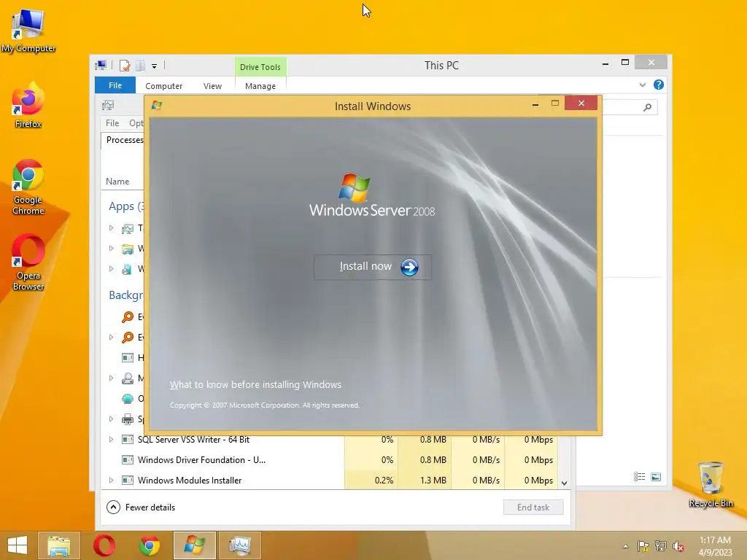
Task: Minimize the Install Windows dialog
Action: pos(535,104)
